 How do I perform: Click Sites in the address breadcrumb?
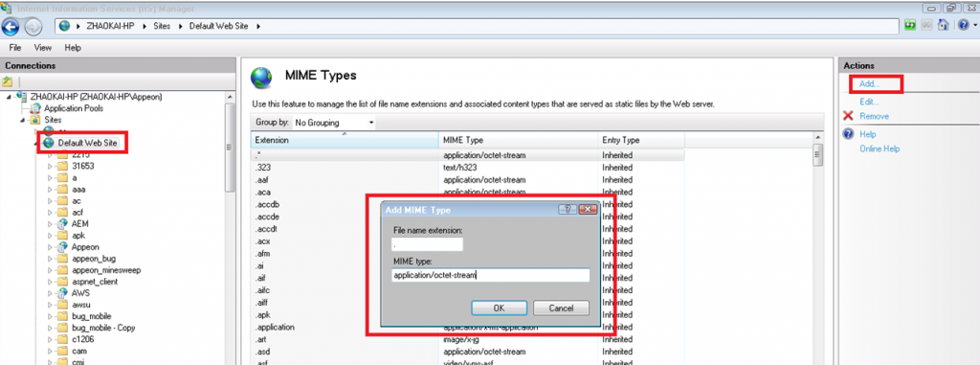(x=162, y=26)
